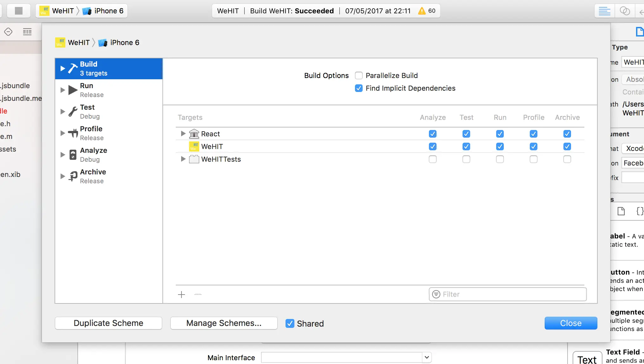Expand the WeHITTests target row
Viewport: 644px width, 364px height.
coord(183,159)
